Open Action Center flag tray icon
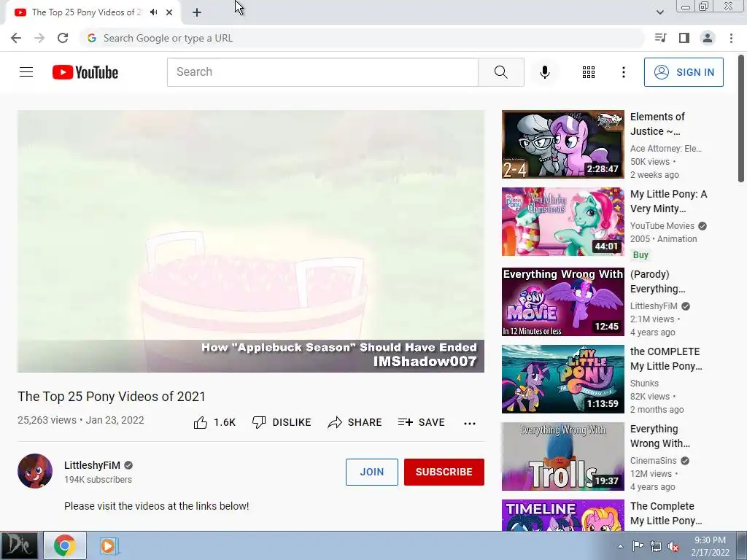 638,546
